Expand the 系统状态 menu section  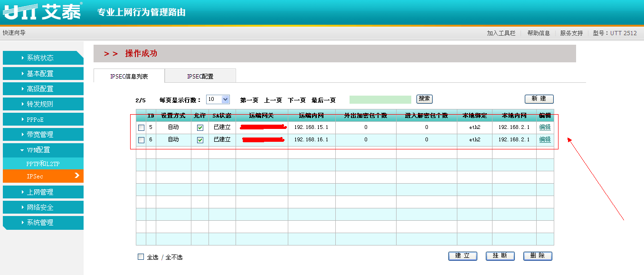[43, 58]
